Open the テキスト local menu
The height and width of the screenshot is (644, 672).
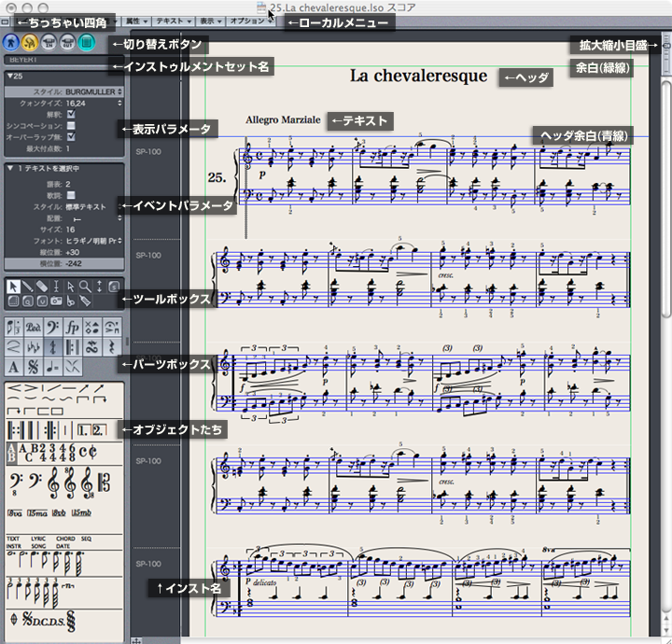tap(174, 21)
